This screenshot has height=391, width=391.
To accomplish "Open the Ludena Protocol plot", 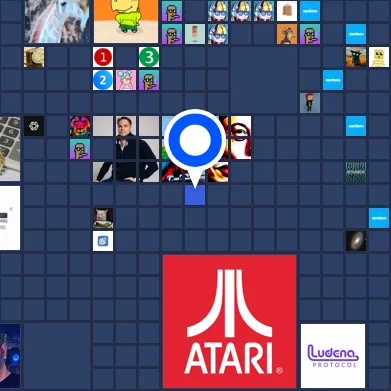I will tap(333, 356).
